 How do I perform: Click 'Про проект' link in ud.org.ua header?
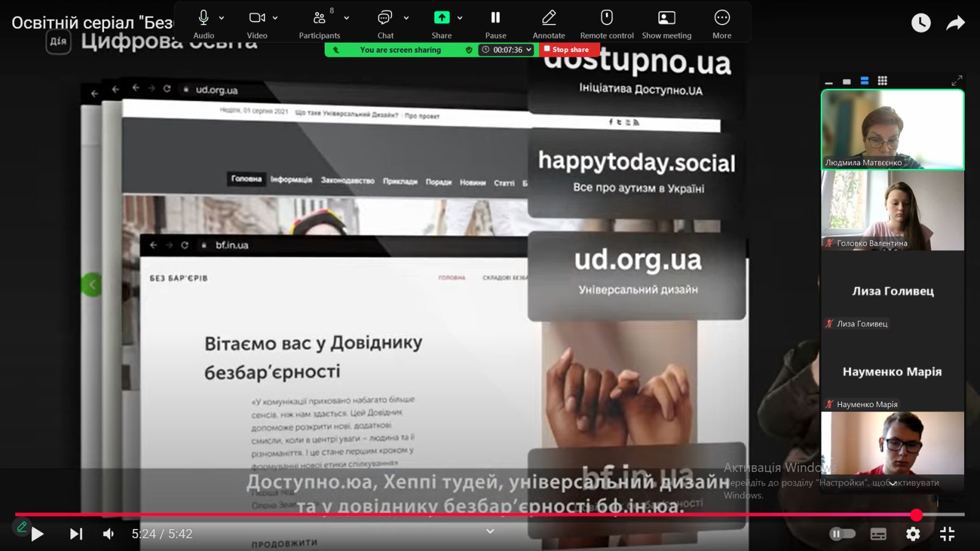[422, 116]
